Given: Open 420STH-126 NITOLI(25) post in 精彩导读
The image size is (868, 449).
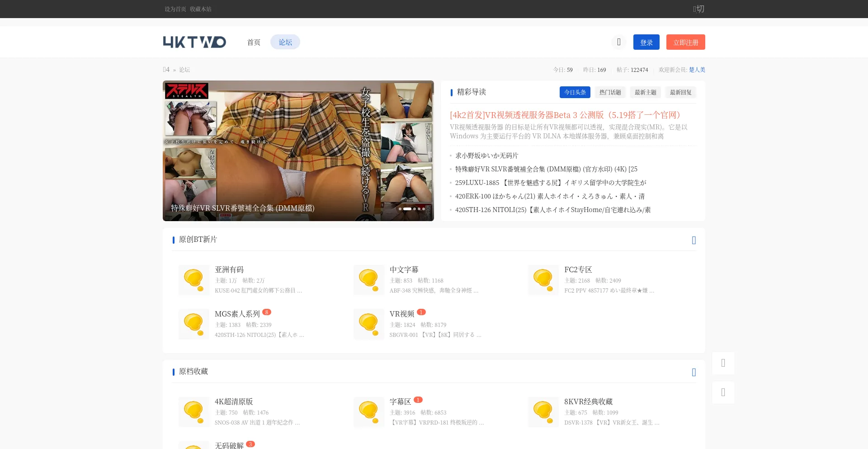Looking at the screenshot, I should [553, 210].
